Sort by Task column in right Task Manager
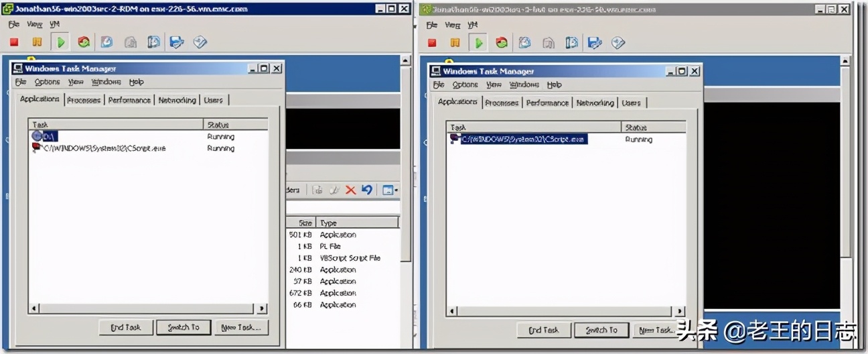The width and height of the screenshot is (868, 354). coord(534,127)
